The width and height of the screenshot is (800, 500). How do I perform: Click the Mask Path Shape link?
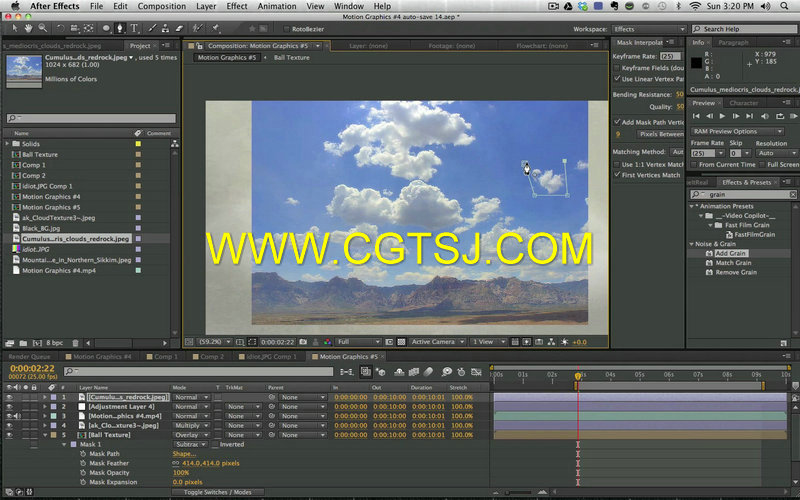(184, 454)
